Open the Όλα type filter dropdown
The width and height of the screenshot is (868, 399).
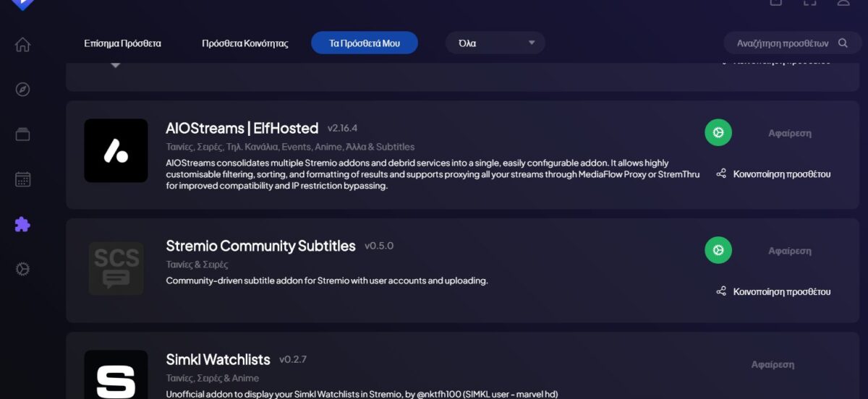(495, 43)
